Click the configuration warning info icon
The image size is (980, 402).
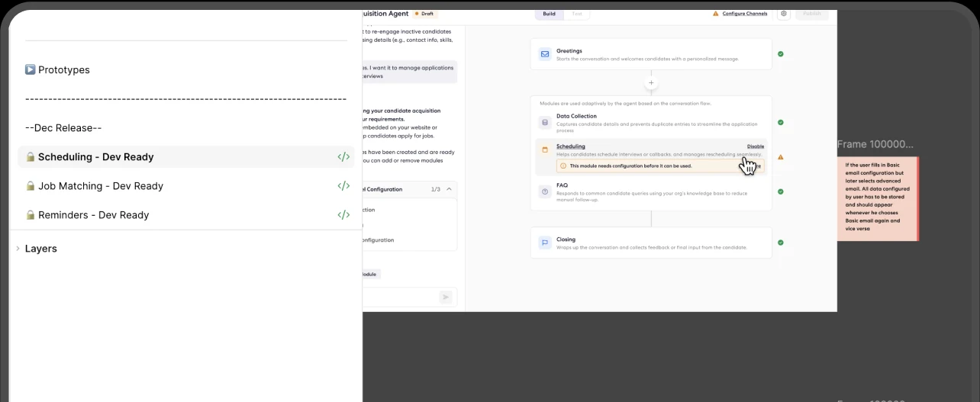pos(563,166)
